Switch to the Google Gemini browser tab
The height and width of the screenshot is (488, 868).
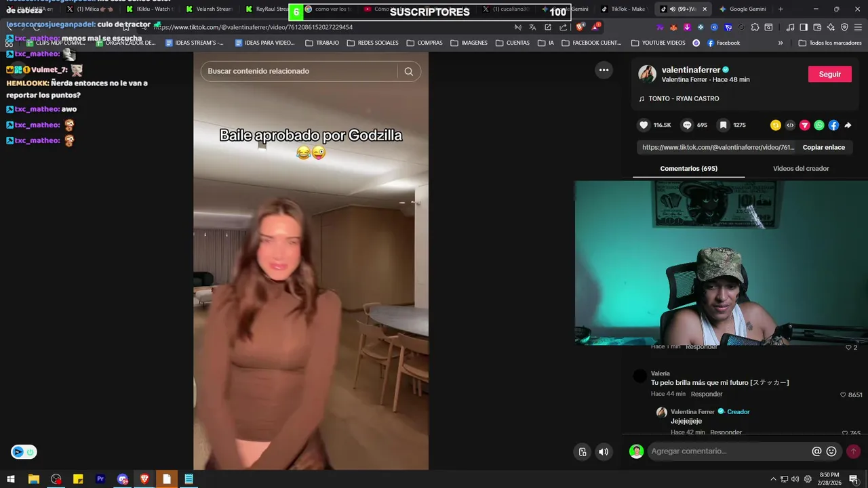[742, 9]
